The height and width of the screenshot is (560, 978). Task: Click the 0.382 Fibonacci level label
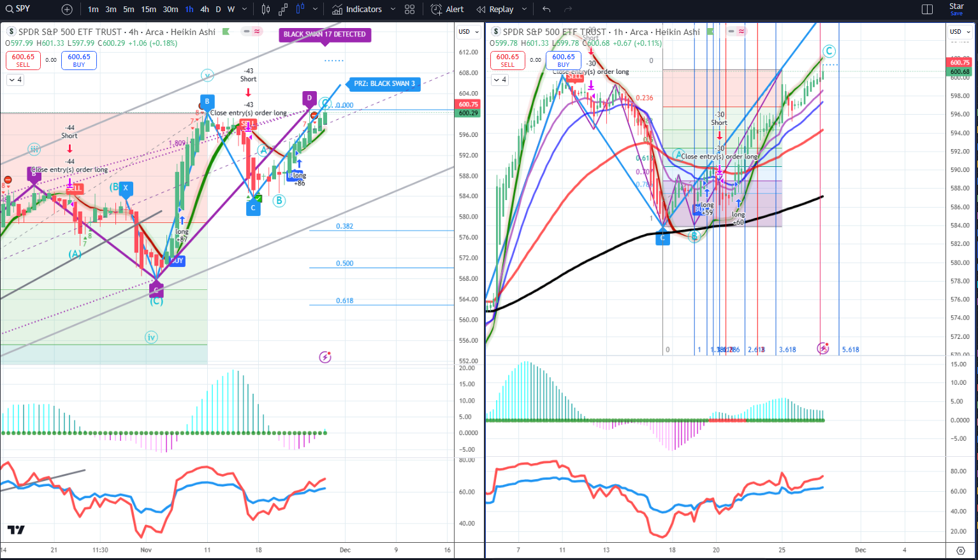tap(344, 226)
